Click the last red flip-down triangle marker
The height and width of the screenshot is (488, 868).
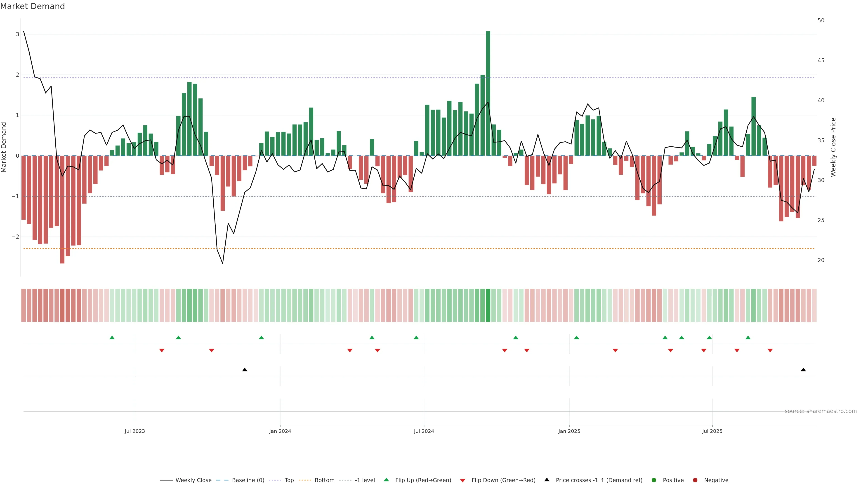tap(770, 351)
